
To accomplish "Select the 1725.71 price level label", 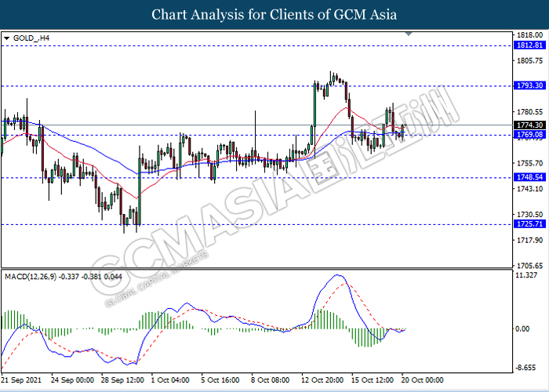I will point(529,223).
